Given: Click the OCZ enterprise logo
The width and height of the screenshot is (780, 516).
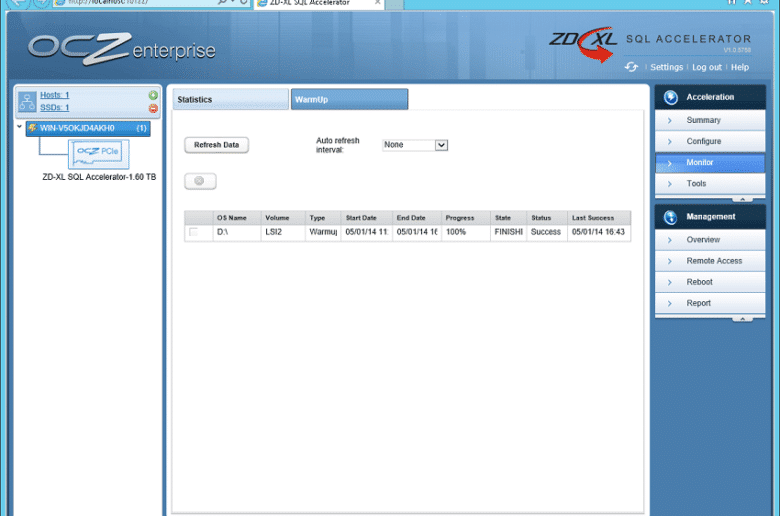Looking at the screenshot, I should tap(122, 49).
